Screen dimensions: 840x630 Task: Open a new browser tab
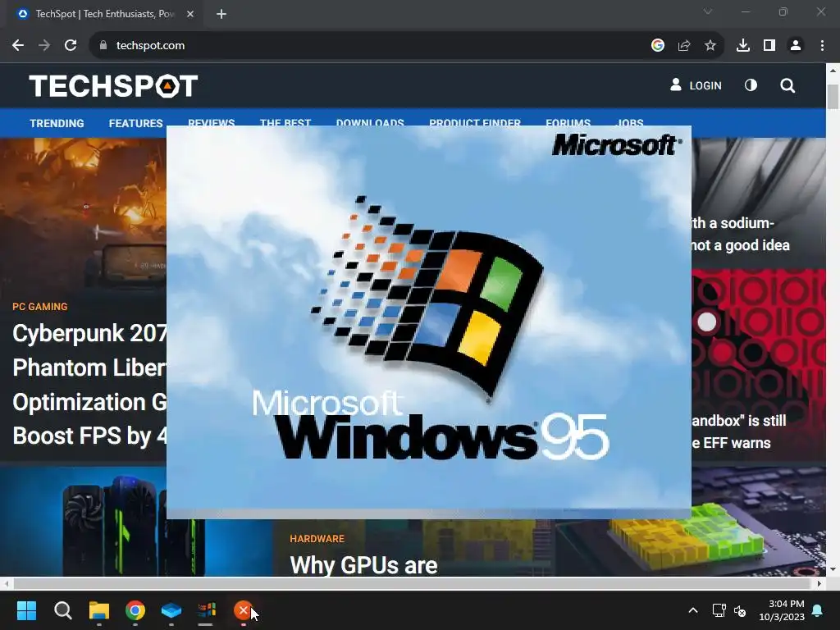point(221,14)
